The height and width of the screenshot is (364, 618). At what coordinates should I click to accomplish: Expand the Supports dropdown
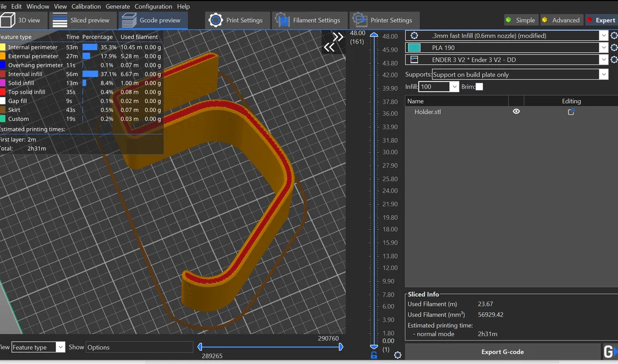tap(603, 75)
